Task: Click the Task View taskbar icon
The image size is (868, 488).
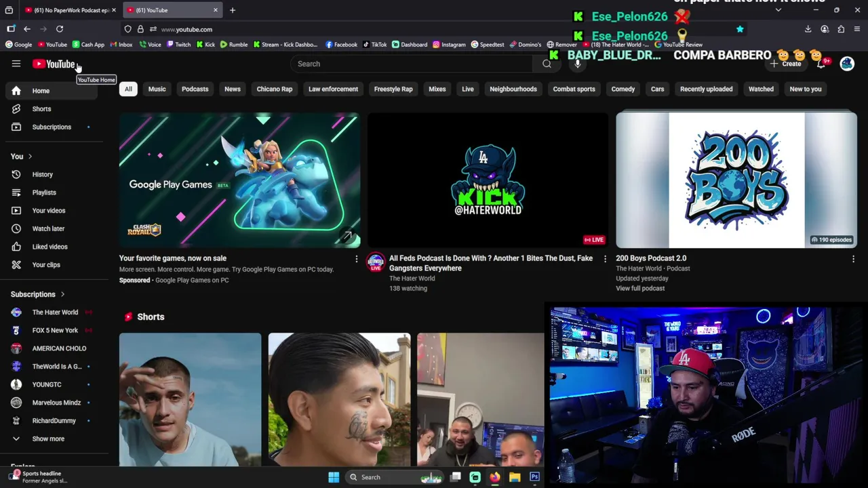Action: 456,477
